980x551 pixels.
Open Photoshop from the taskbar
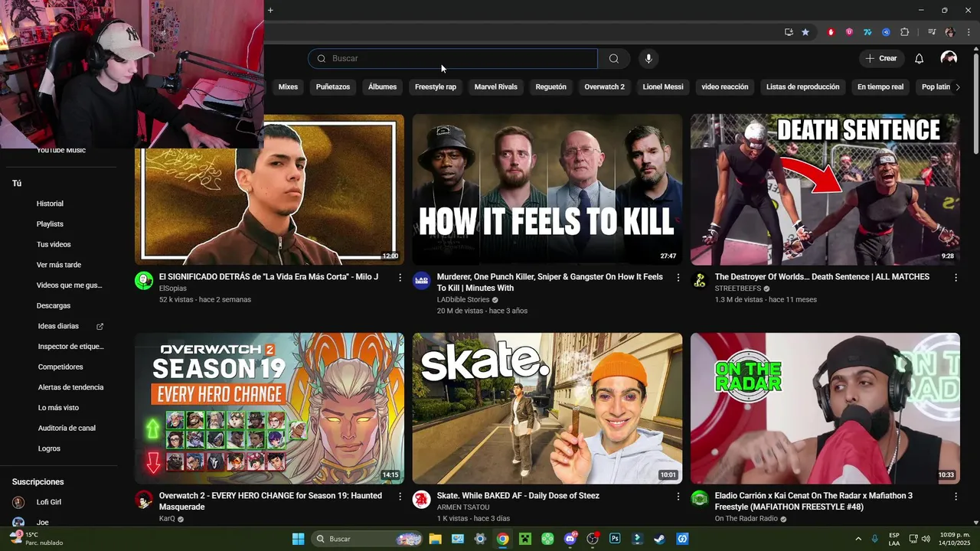pyautogui.click(x=615, y=539)
